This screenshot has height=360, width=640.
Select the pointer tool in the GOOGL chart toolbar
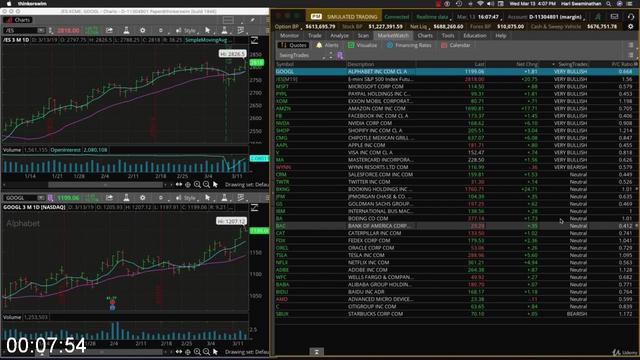207,198
